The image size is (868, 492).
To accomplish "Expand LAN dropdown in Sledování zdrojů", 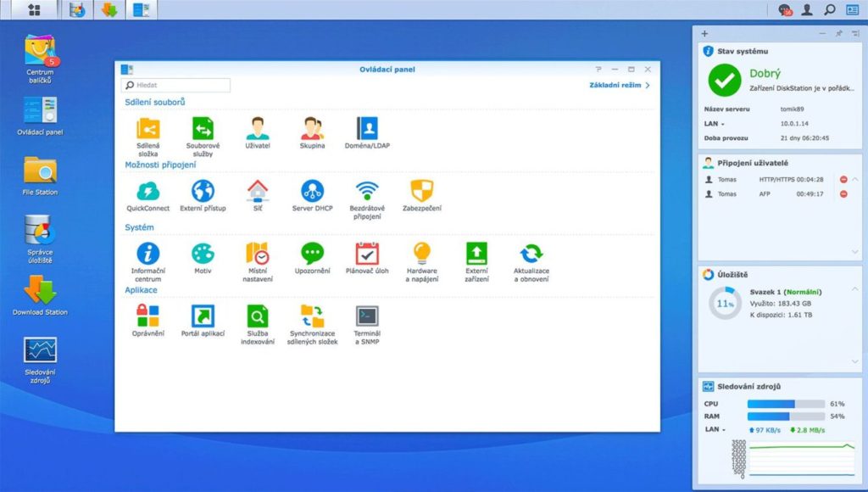I will click(x=715, y=429).
